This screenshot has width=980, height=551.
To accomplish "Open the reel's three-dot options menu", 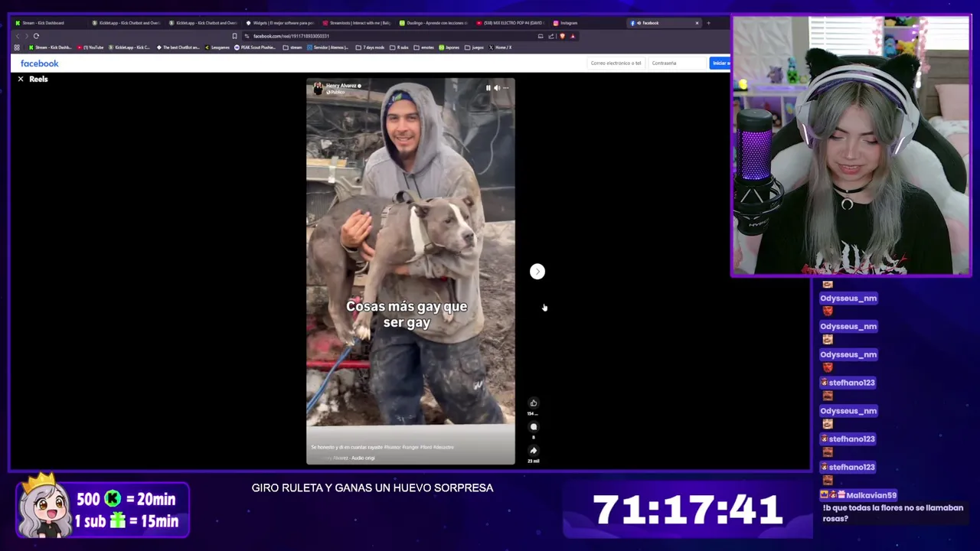I will click(505, 88).
